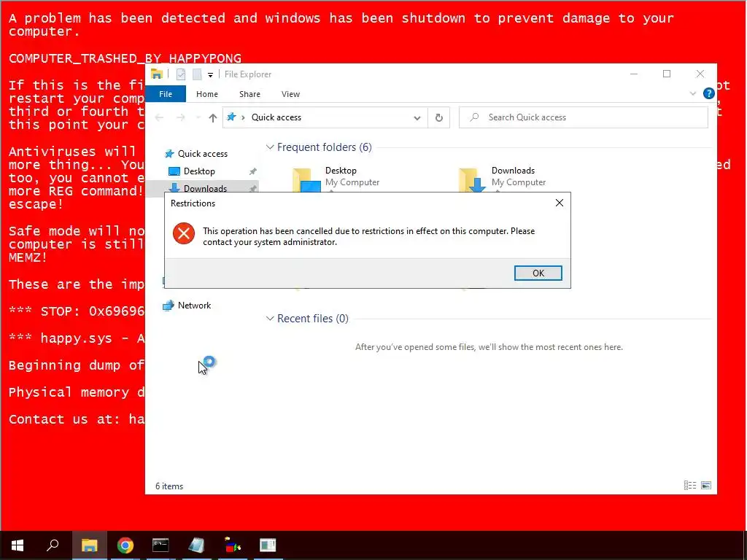Viewport: 747px width, 560px height.
Task: Open taskbar search magnifier
Action: point(53,545)
